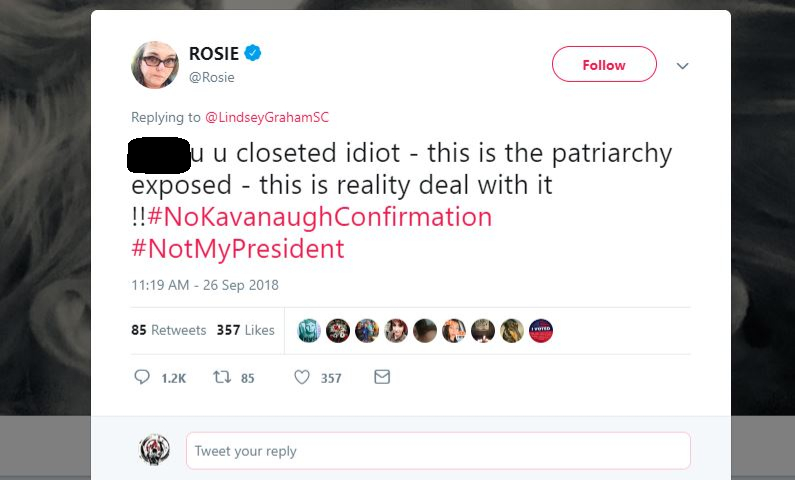Click the ROSIE display name
The height and width of the screenshot is (480, 795).
coord(214,54)
